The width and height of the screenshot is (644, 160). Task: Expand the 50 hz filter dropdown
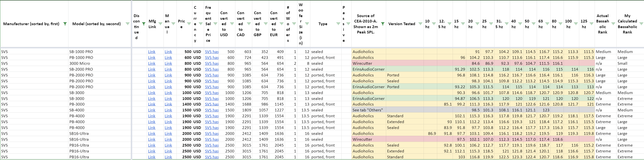tap(534, 24)
